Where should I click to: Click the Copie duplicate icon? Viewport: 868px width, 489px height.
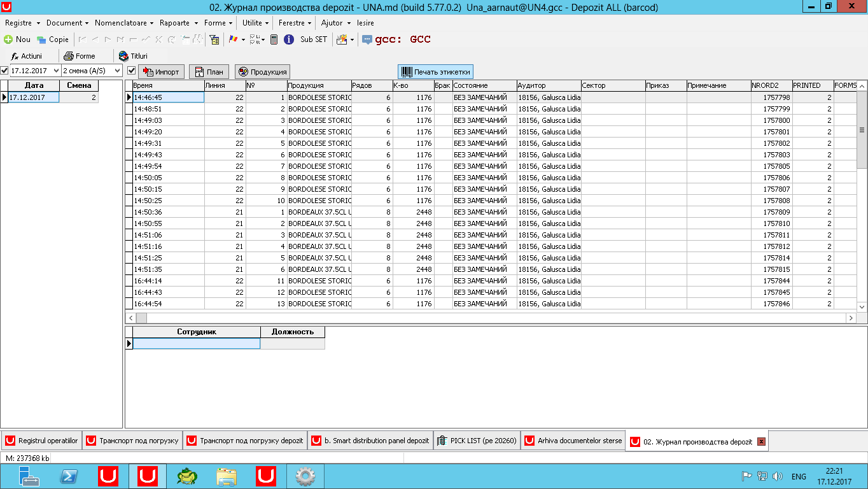41,39
